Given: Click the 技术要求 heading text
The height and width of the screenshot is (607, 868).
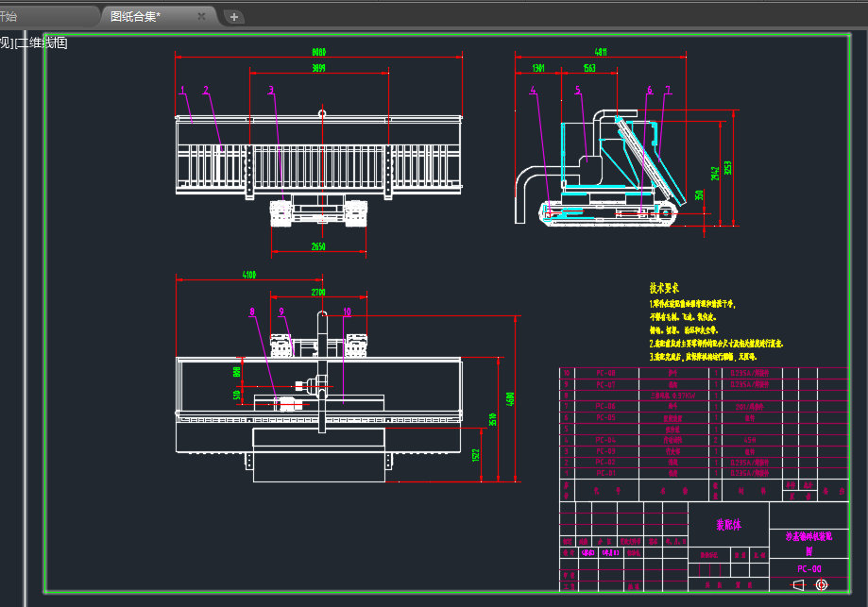Looking at the screenshot, I should pyautogui.click(x=665, y=288).
